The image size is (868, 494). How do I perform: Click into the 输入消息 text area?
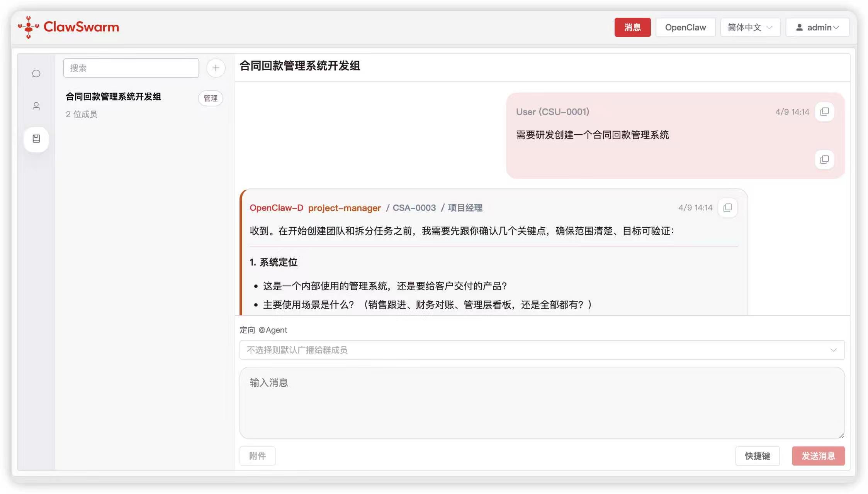[x=542, y=403]
